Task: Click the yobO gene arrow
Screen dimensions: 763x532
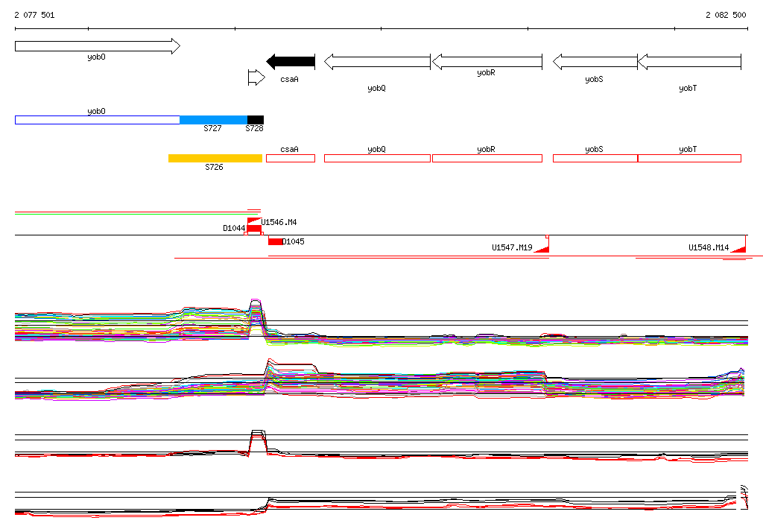Action: (x=98, y=46)
